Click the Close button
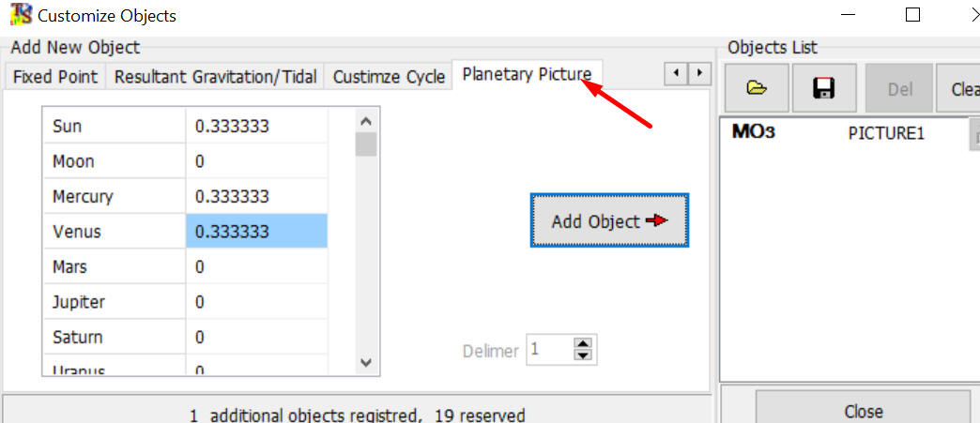The width and height of the screenshot is (980, 423). coord(863,411)
